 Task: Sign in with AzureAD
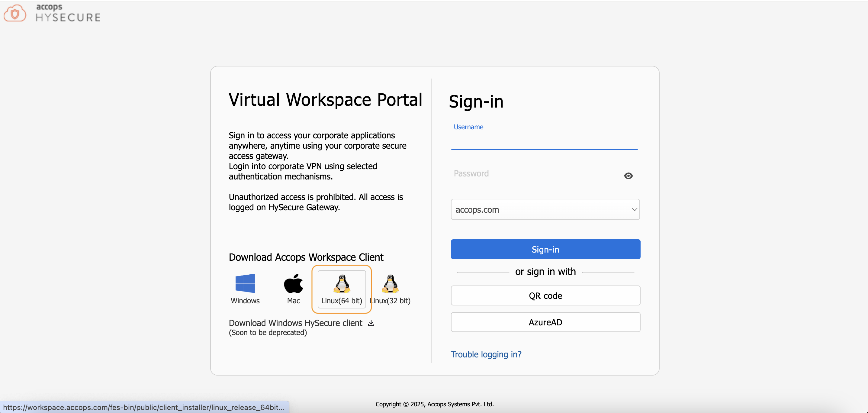click(545, 322)
